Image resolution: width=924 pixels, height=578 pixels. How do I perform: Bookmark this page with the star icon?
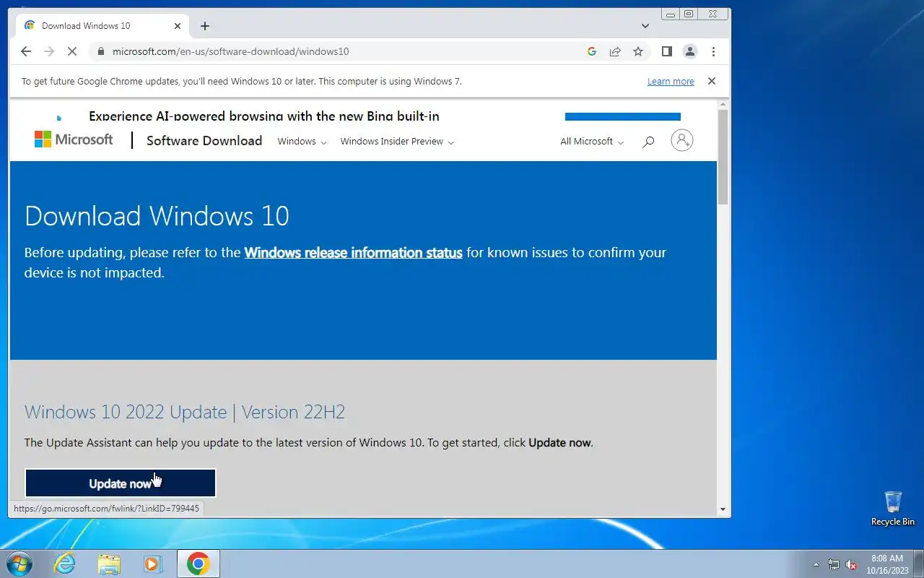coord(638,51)
